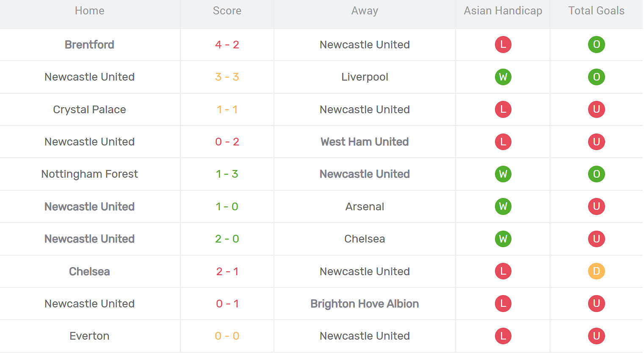Click the O total goals badge for Nottingham Forest match
The width and height of the screenshot is (644, 354).
point(596,174)
